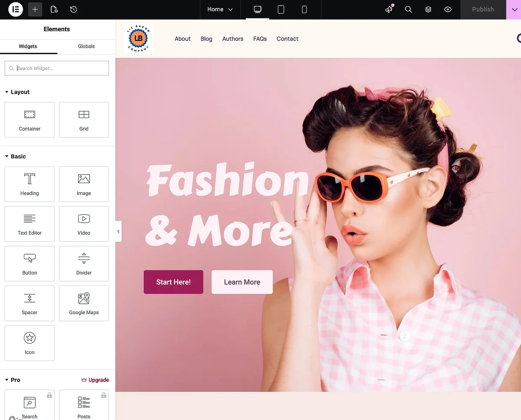
Task: Select the Container layout widget
Action: point(30,120)
